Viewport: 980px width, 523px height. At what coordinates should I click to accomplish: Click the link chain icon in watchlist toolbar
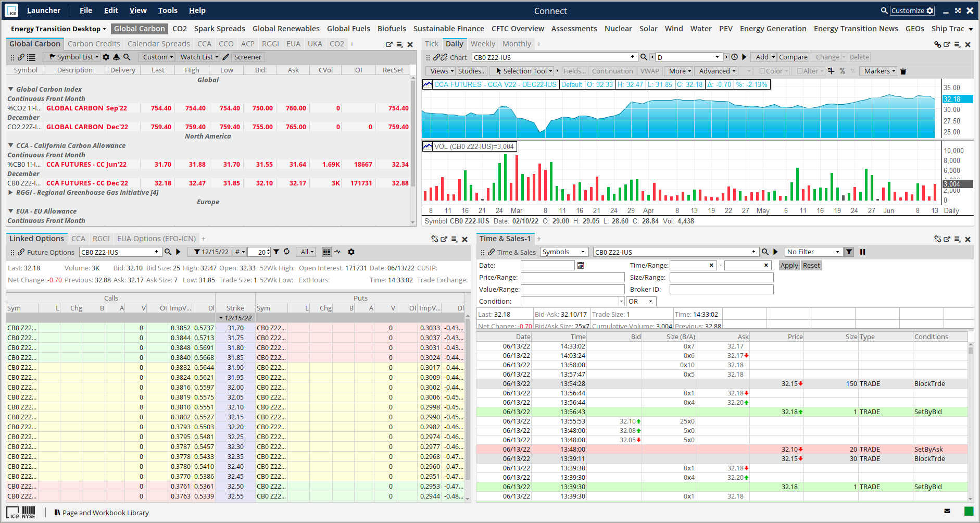21,57
